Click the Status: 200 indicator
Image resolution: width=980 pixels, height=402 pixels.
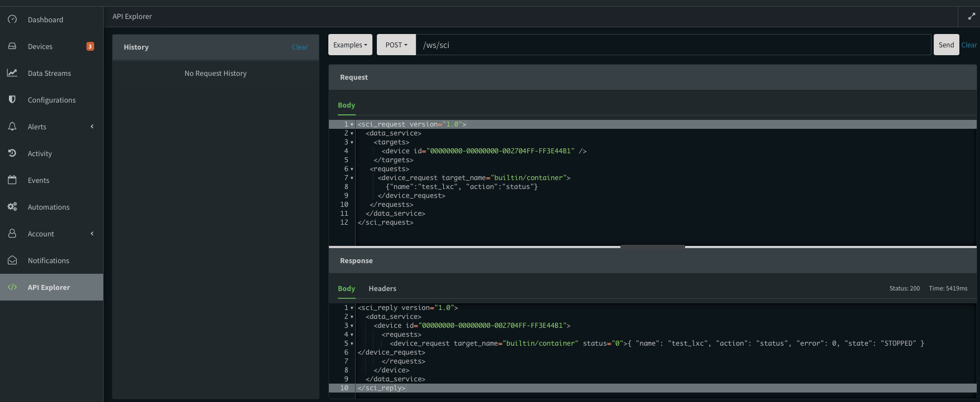904,288
